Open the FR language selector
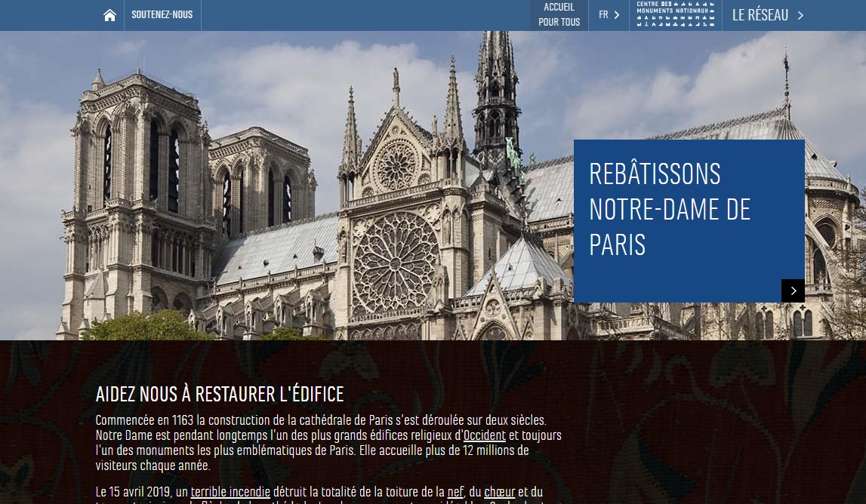Viewport: 866px width, 504px height. [x=609, y=15]
